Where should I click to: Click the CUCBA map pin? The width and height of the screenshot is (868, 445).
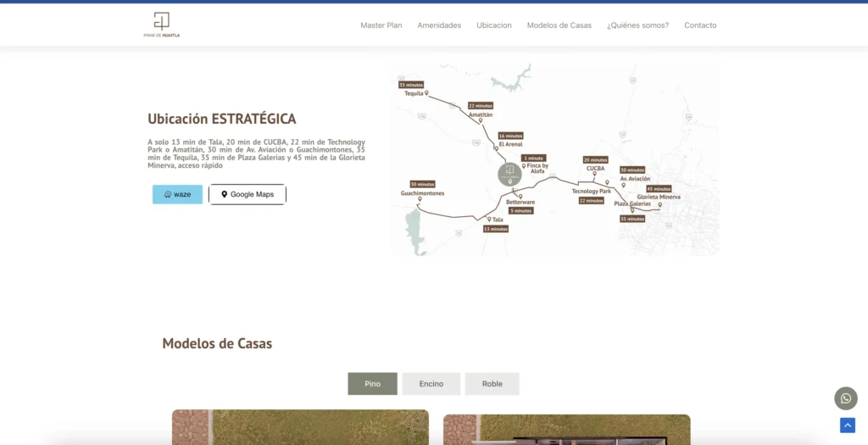(x=595, y=175)
